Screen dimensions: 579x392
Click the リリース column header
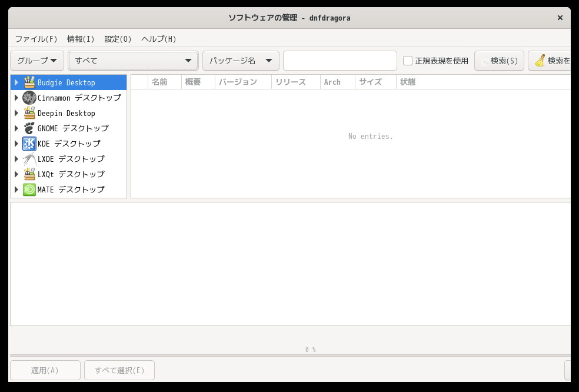pos(296,82)
